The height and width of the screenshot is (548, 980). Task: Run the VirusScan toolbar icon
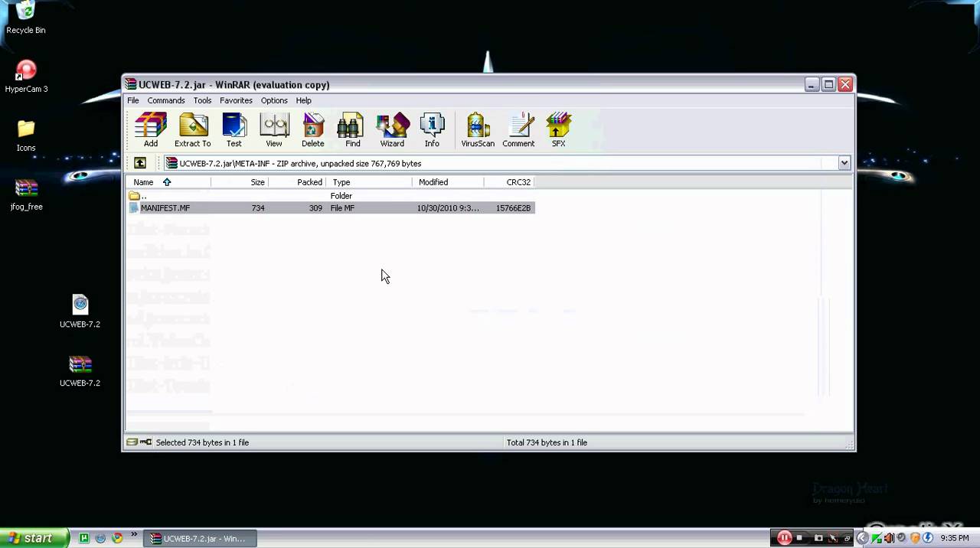(478, 129)
